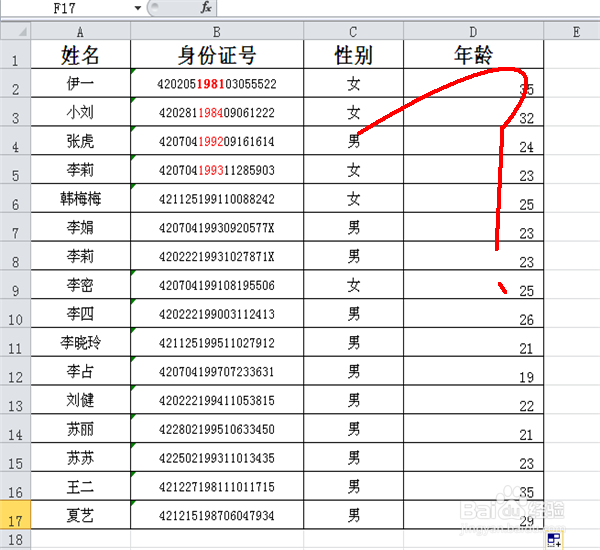The height and width of the screenshot is (550, 600).
Task: Select the cell containing 李四
Action: (x=81, y=313)
